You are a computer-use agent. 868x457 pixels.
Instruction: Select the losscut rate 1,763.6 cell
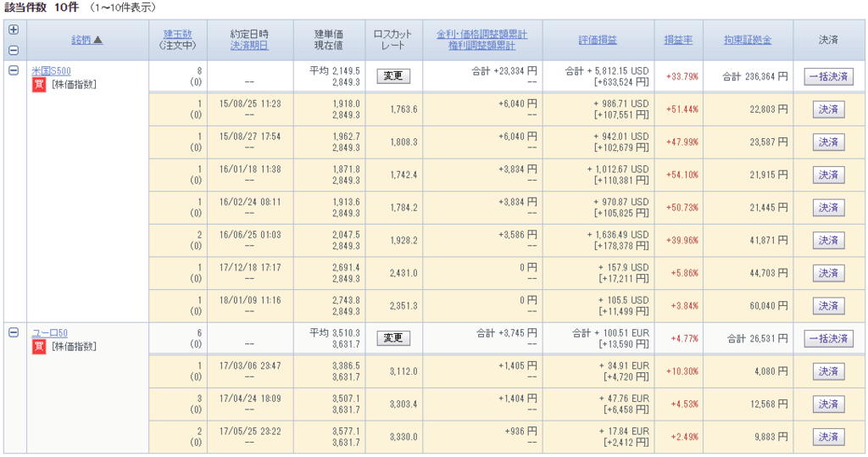pyautogui.click(x=403, y=109)
